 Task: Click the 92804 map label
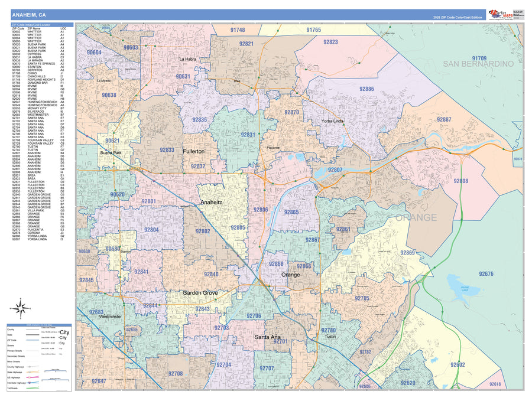click(151, 230)
